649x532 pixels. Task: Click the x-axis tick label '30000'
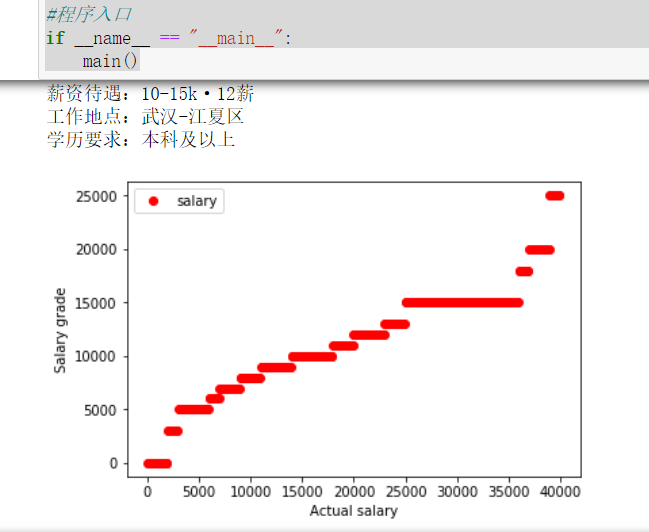(x=457, y=491)
